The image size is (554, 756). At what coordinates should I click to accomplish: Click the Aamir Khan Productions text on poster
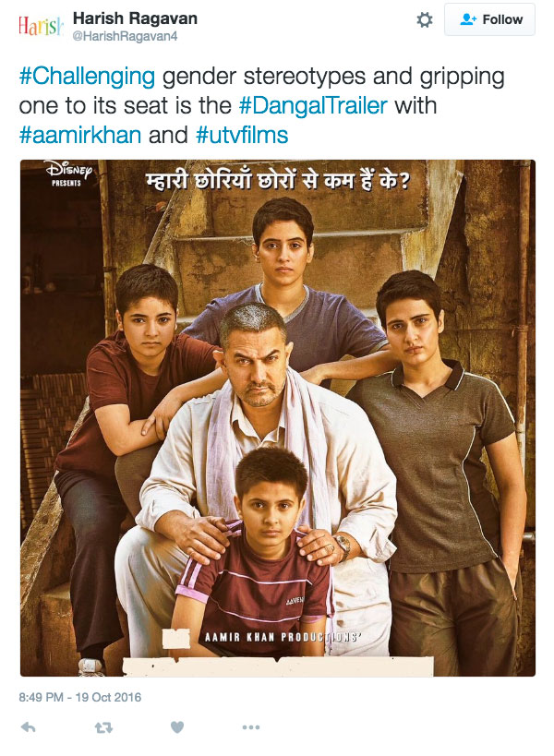pos(283,637)
